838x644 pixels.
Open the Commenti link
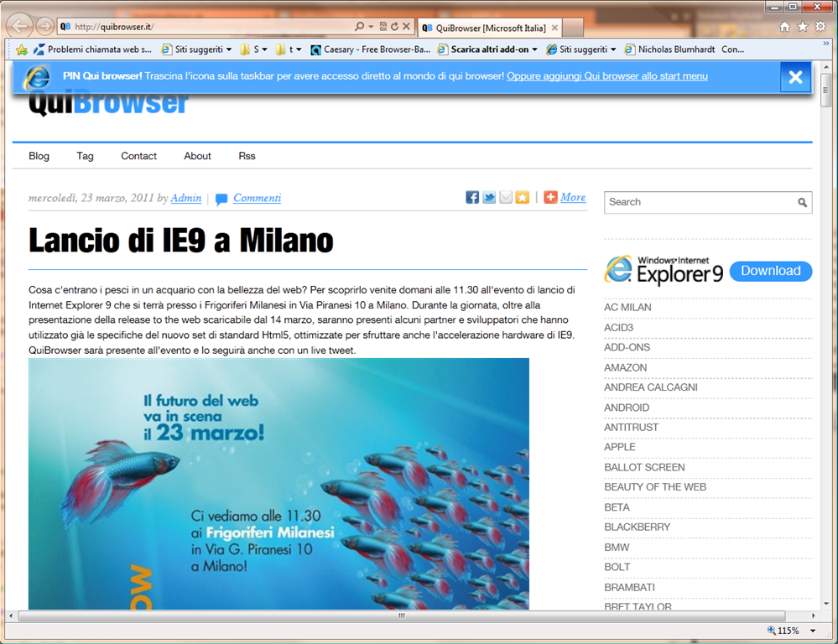257,198
